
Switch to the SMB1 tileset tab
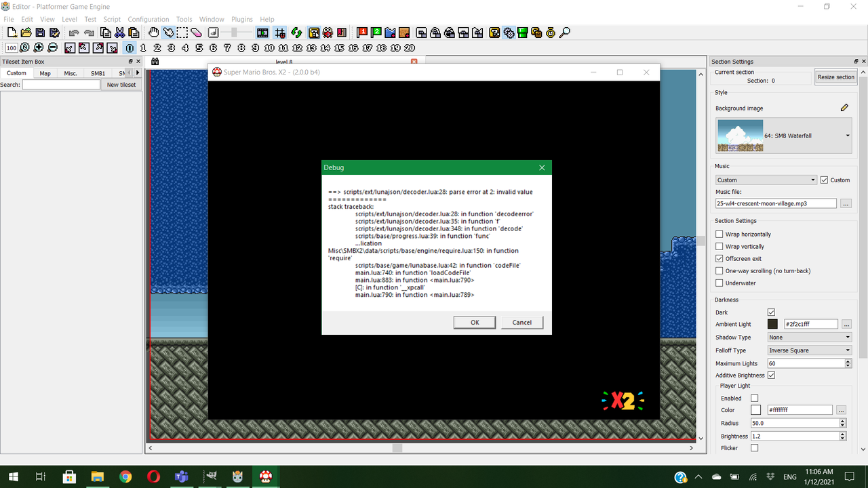point(97,73)
